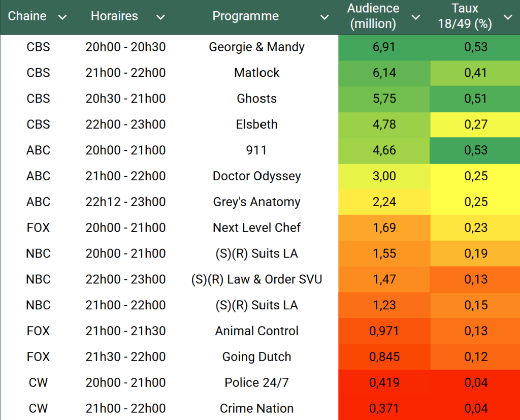Viewport: 520px width, 420px height.
Task: Click the Chaine column header label
Action: 27,16
